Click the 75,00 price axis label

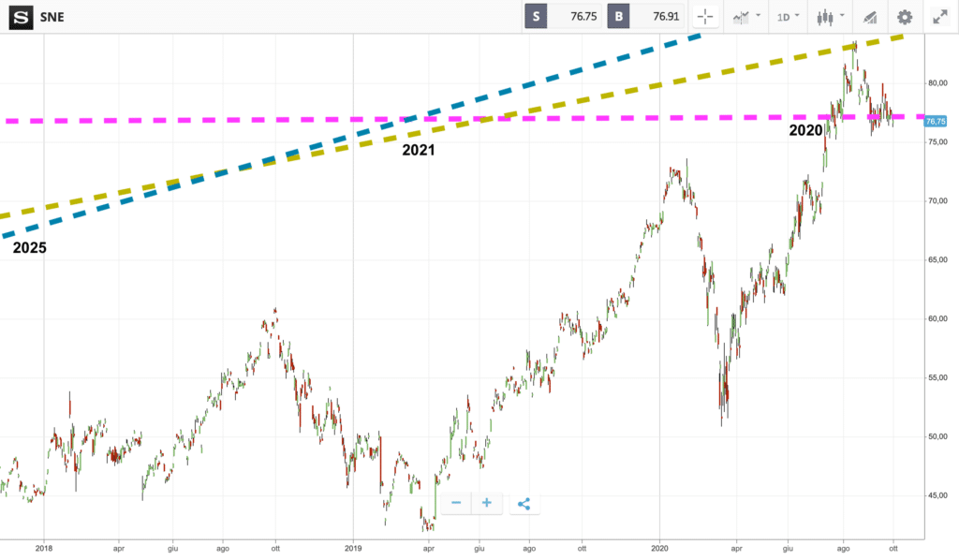pos(937,141)
